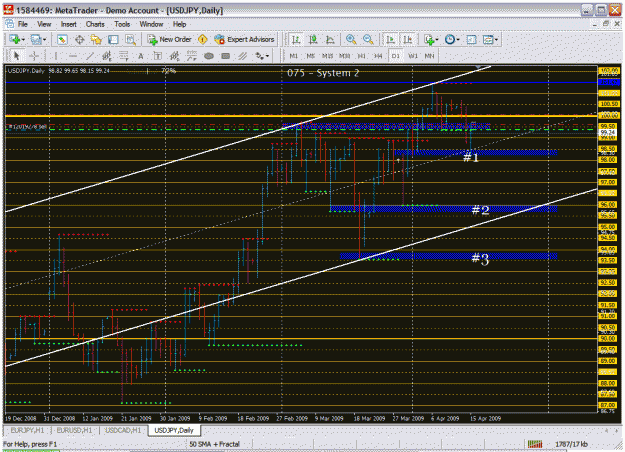Pick the rectangle drawing tool
The width and height of the screenshot is (625, 452).
coord(226,56)
